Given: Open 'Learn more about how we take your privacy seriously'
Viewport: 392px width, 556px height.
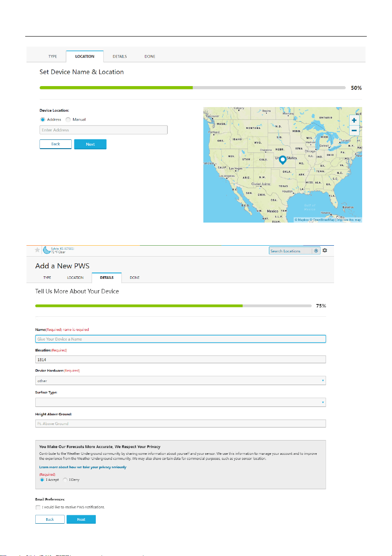Looking at the screenshot, I should [83, 467].
